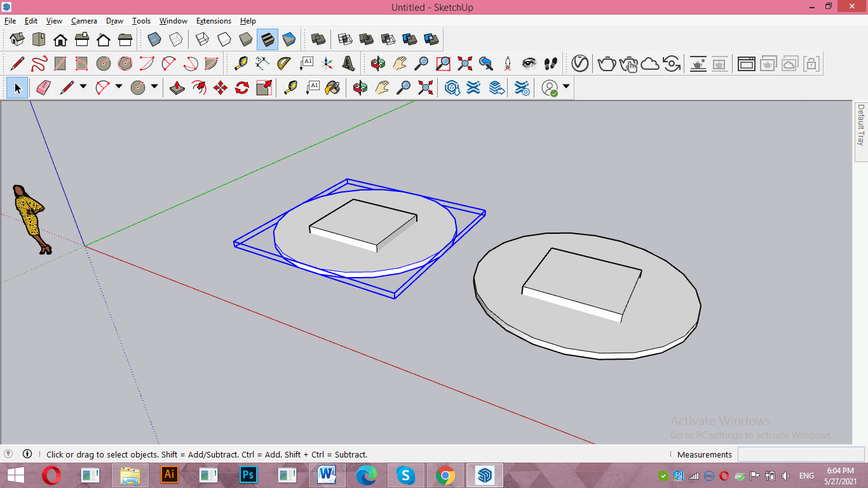Enable Monochrome face style

289,39
